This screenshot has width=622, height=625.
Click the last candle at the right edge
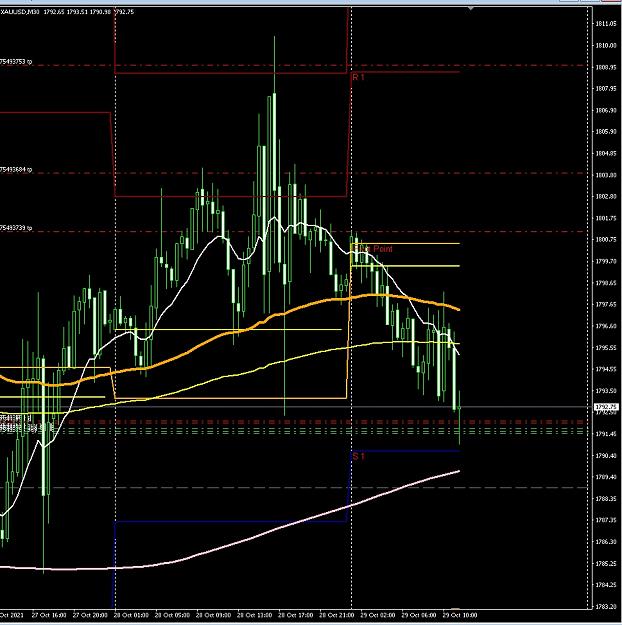pos(460,417)
